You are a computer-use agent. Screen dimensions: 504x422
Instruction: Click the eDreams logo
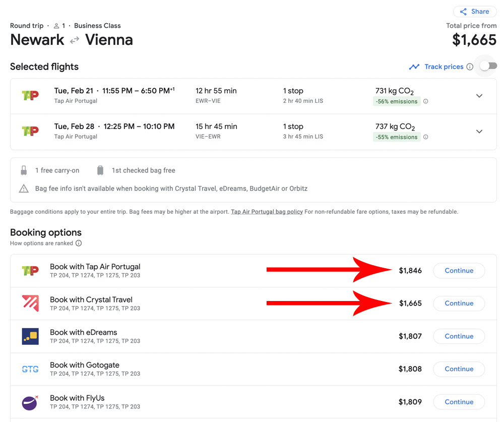click(x=30, y=336)
